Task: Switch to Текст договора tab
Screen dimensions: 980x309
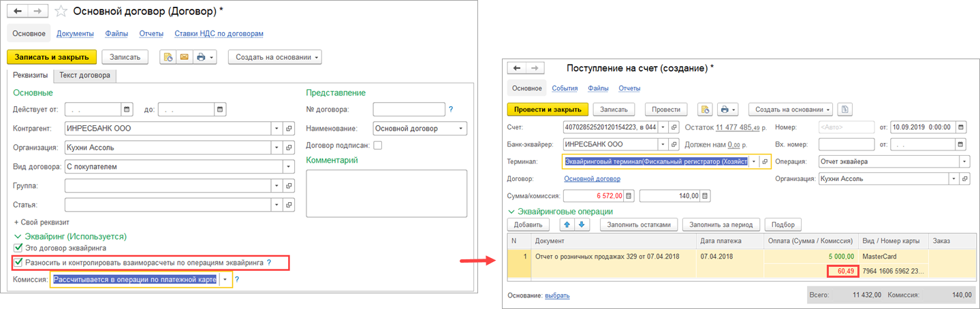Action: click(x=84, y=76)
